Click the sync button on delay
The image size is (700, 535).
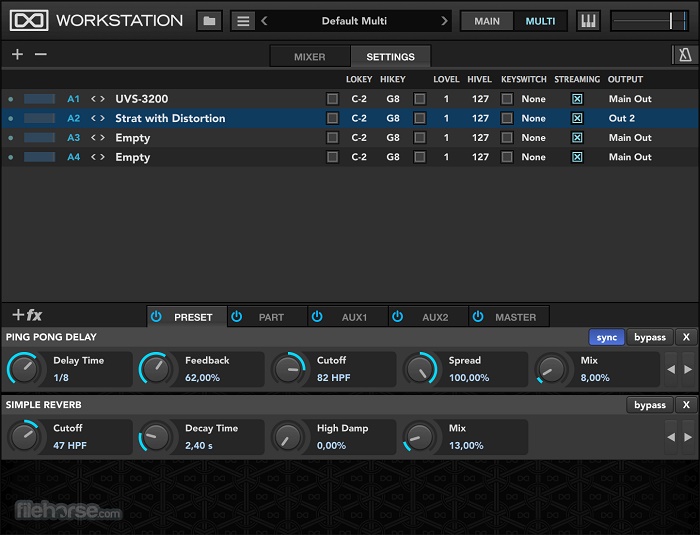tap(606, 338)
